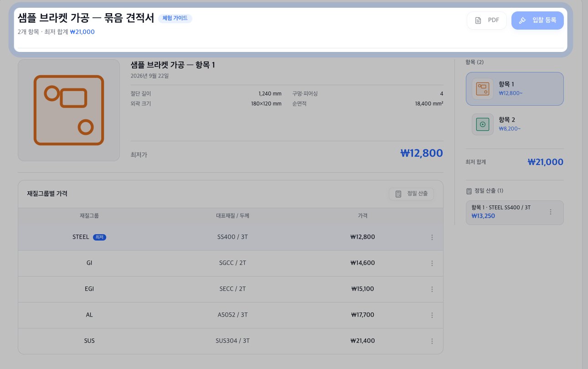The height and width of the screenshot is (369, 588).
Task: Click the A5052 / 3T cell
Action: click(232, 315)
